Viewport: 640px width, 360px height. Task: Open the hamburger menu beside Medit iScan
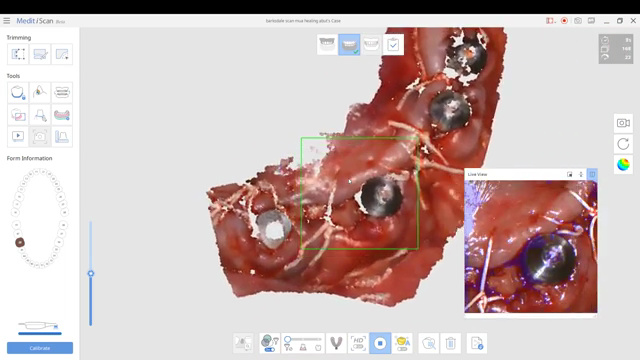(x=7, y=20)
